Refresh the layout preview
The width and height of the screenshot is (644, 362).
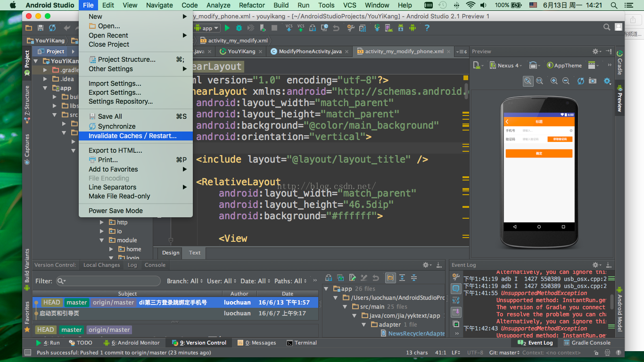581,81
